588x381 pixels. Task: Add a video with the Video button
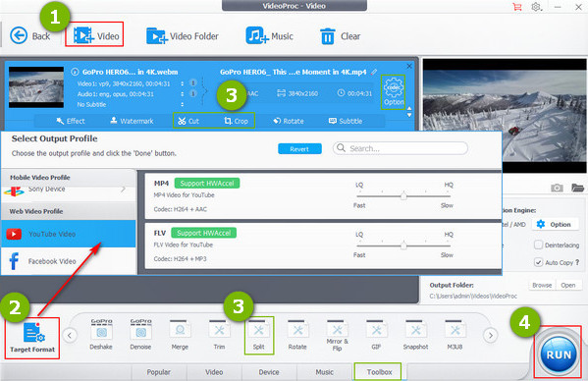coord(96,36)
